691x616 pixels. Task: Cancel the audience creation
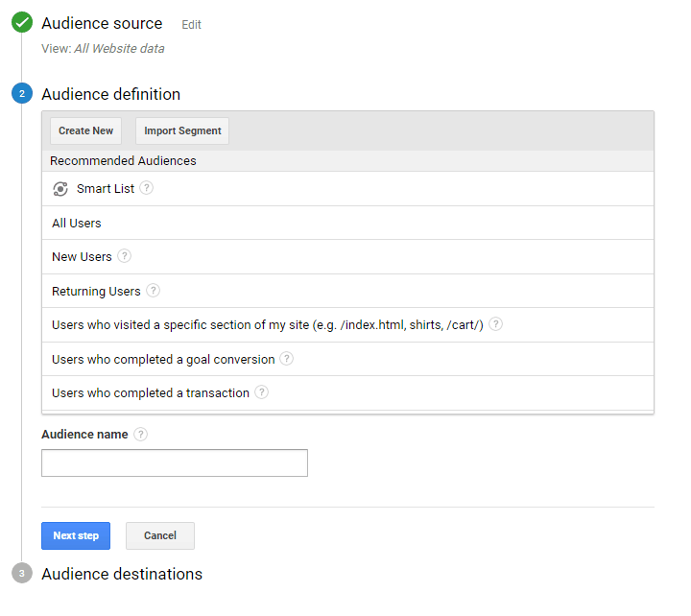160,535
